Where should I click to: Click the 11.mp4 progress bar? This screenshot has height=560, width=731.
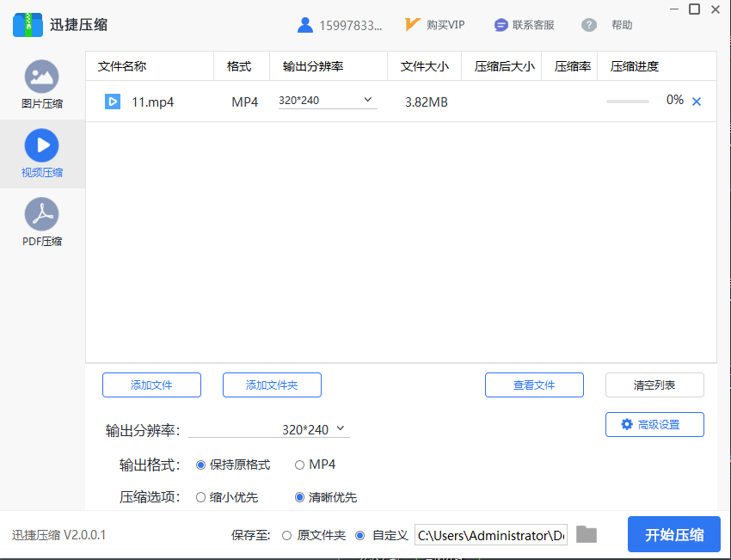[x=628, y=102]
